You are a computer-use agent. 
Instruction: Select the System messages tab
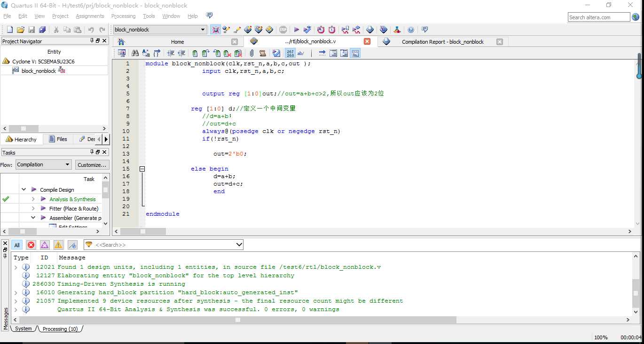(x=24, y=328)
